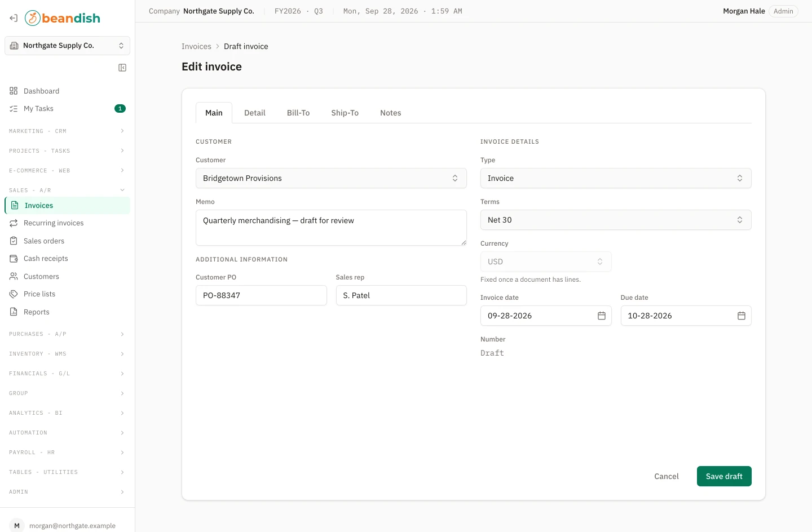Screen dimensions: 812x532
Task: Open the Customer dropdown
Action: (x=331, y=178)
